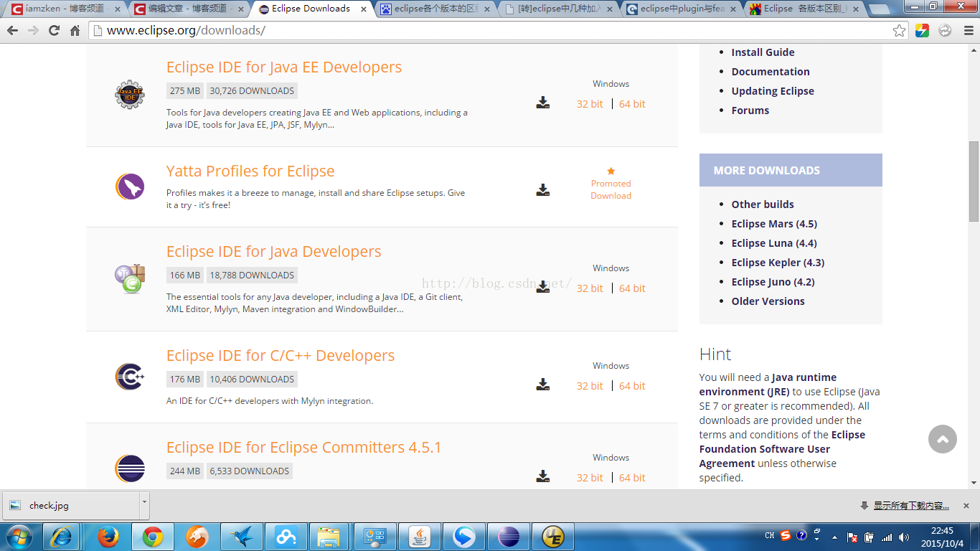Click download icon for Yatta Profiles

pos(543,189)
